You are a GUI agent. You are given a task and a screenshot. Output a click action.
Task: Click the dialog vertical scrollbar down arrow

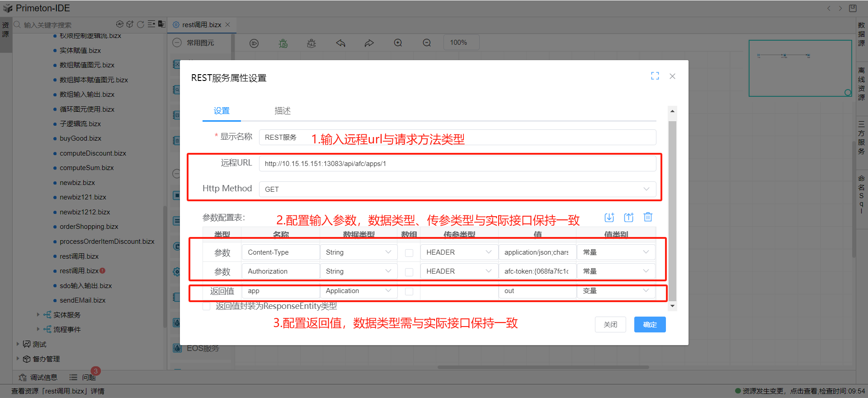(x=672, y=306)
